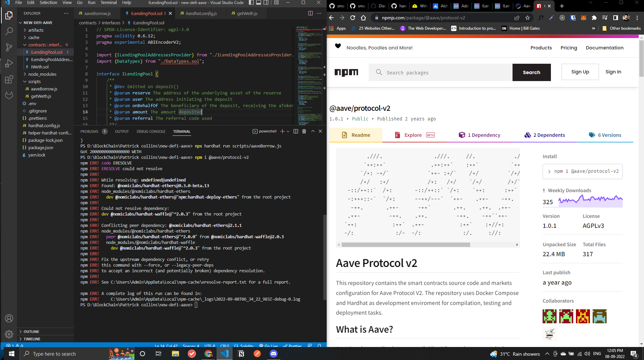
Task: Copy the npm i @aave/protocol-v2 install command
Action: [583, 171]
